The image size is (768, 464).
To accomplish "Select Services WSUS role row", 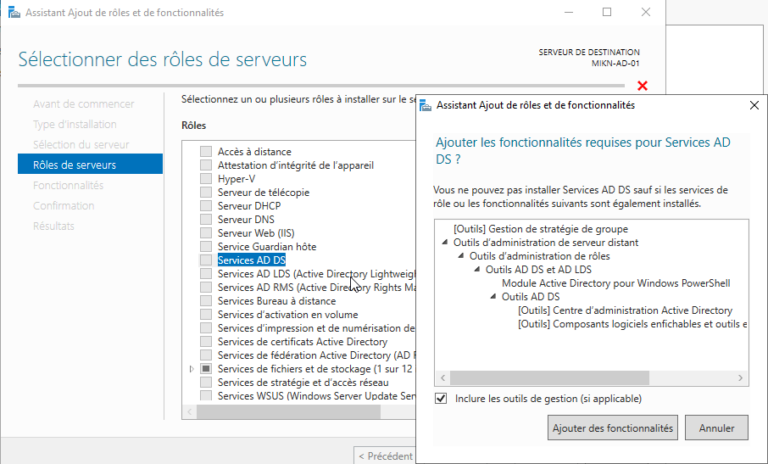I will pyautogui.click(x=316, y=396).
